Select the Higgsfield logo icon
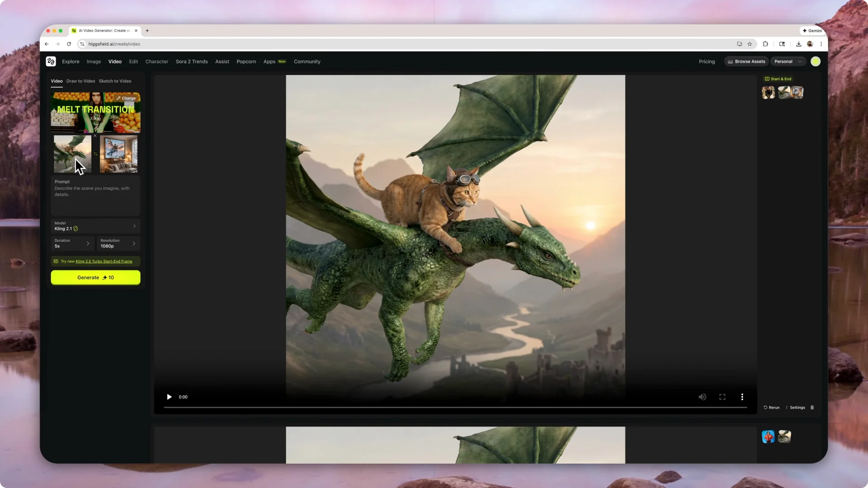 51,61
